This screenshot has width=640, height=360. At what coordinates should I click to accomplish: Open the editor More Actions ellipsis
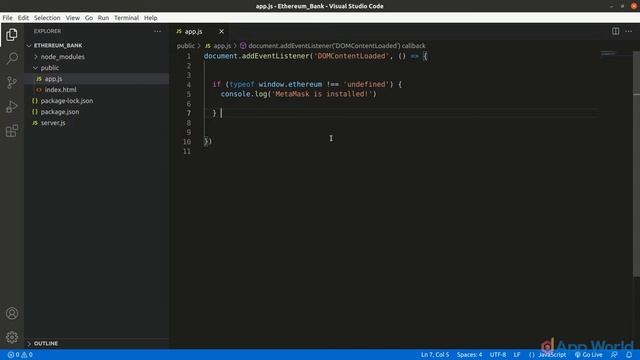coord(628,31)
